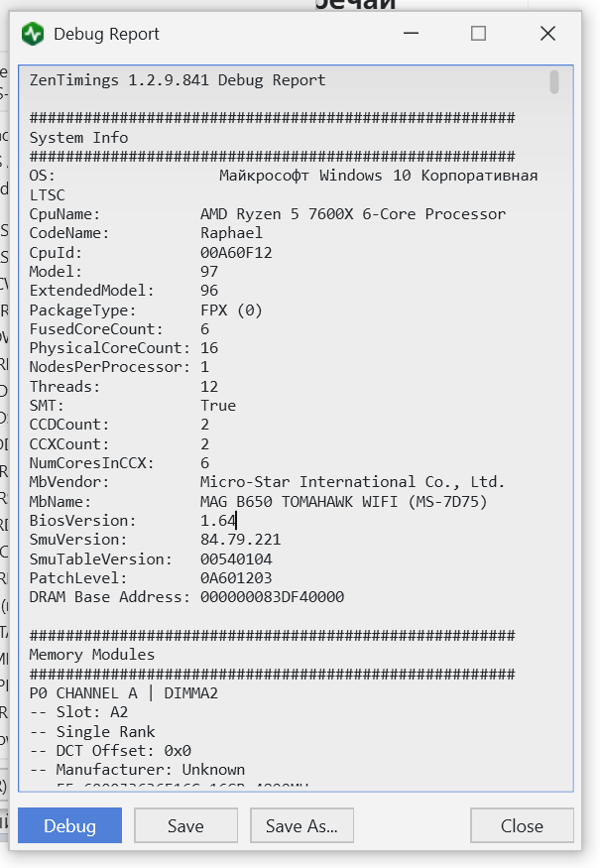Click the Debug Report title bar text
This screenshot has width=600, height=868.
106,34
